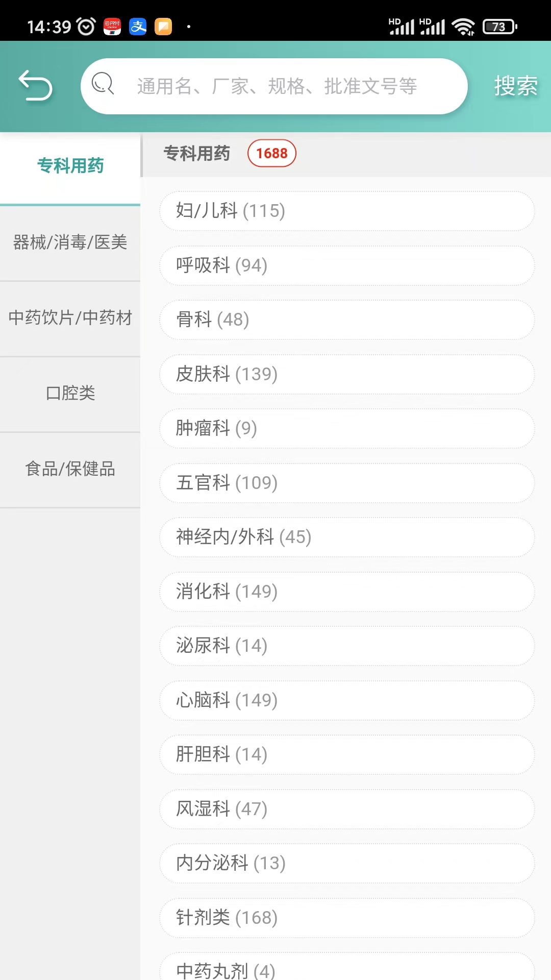Screen dimensions: 551x980
Task: Tap the red UnionPay notification icon
Action: pyautogui.click(x=112, y=26)
